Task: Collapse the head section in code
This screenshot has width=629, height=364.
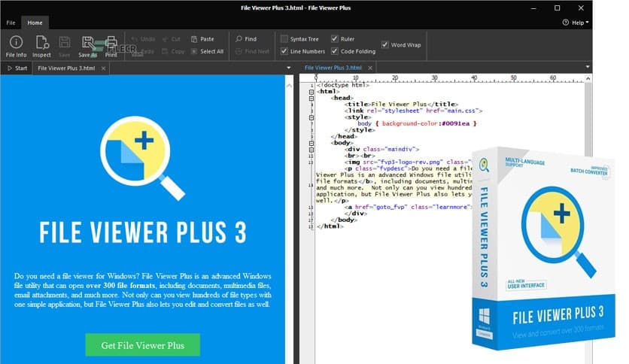Action: (x=311, y=98)
